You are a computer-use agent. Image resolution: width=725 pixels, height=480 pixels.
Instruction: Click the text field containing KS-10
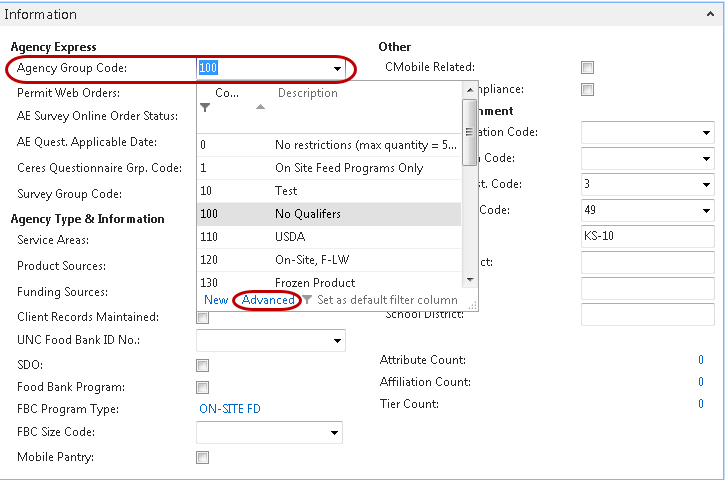(646, 236)
